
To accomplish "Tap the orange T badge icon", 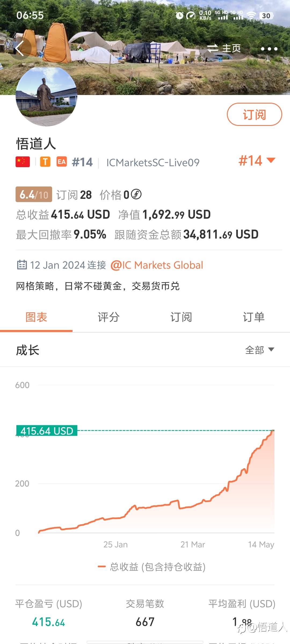I will 45,162.
